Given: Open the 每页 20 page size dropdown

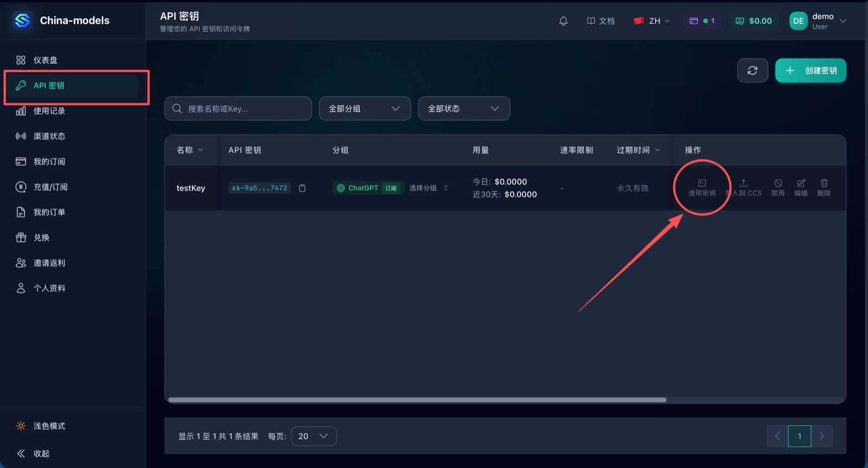Looking at the screenshot, I should [x=314, y=436].
